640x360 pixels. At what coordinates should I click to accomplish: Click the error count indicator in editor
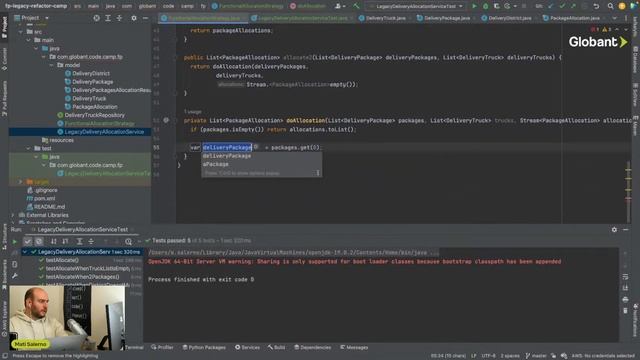pyautogui.click(x=595, y=29)
